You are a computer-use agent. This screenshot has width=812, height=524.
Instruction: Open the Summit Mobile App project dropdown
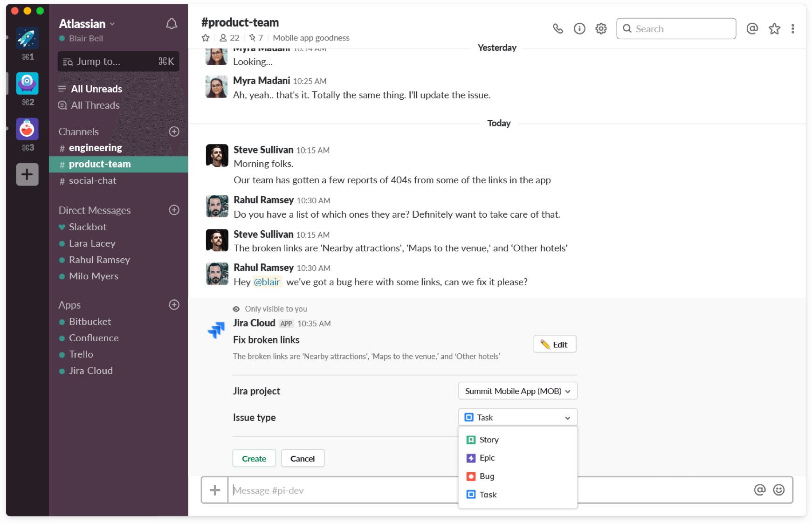point(517,391)
